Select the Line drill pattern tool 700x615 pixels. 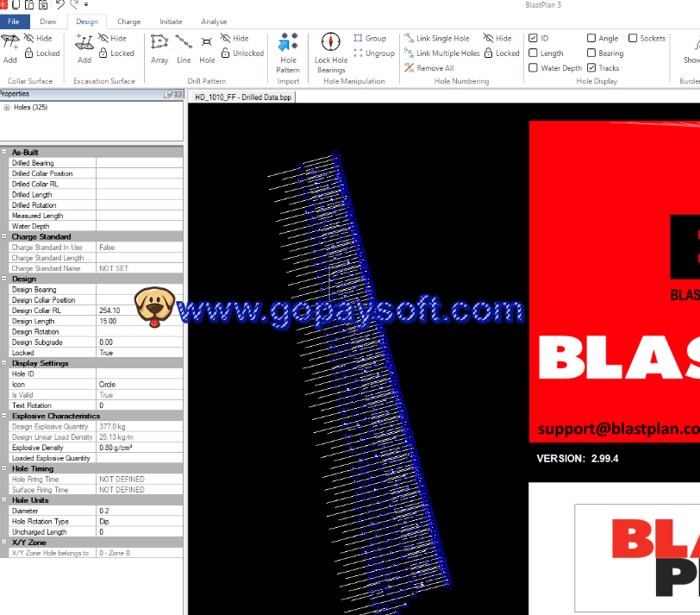tap(184, 48)
